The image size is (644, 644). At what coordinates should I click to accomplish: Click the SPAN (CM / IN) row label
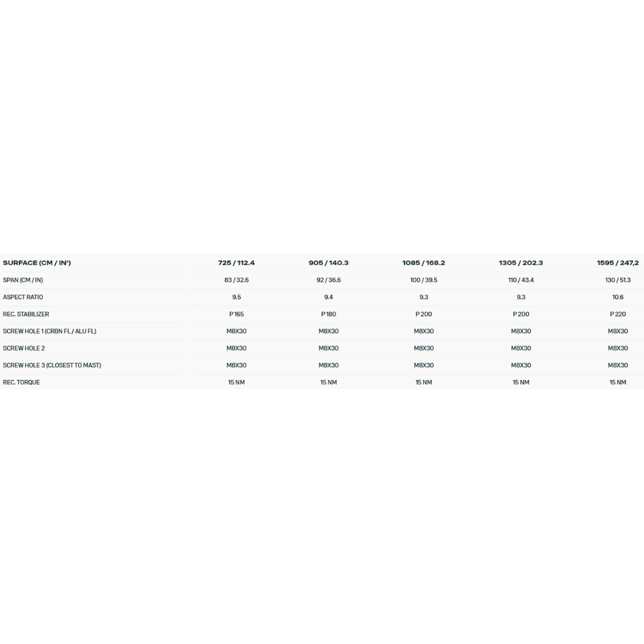pos(23,280)
